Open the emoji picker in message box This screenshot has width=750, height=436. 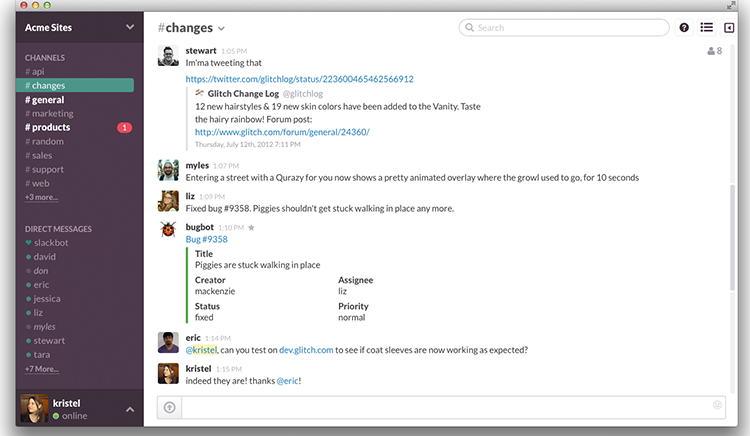pyautogui.click(x=717, y=405)
